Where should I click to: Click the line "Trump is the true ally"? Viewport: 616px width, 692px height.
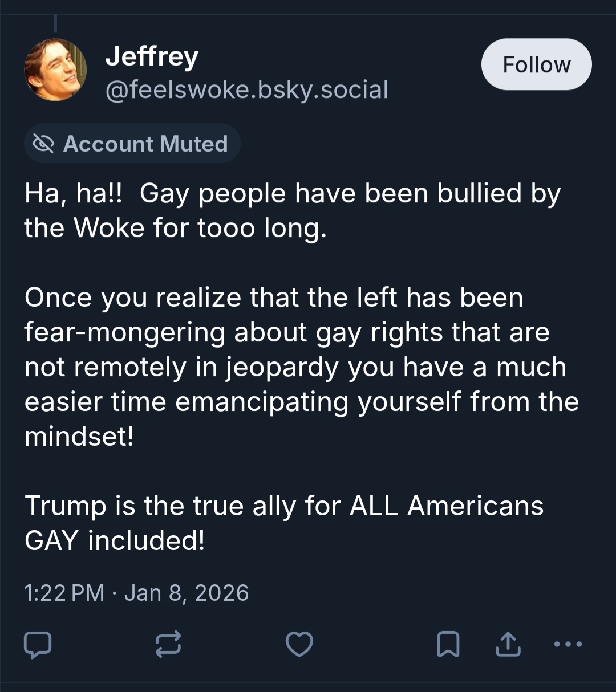tap(284, 506)
